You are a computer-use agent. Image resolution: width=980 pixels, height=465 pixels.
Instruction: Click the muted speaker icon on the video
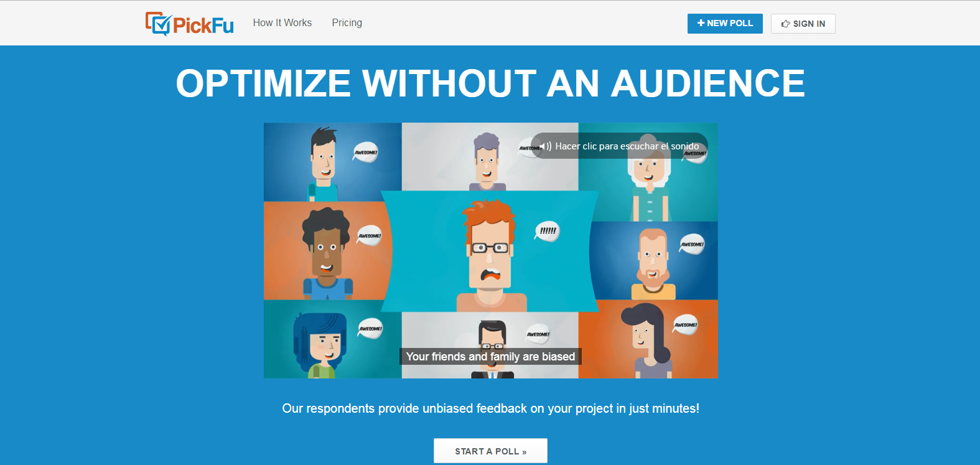coord(545,146)
